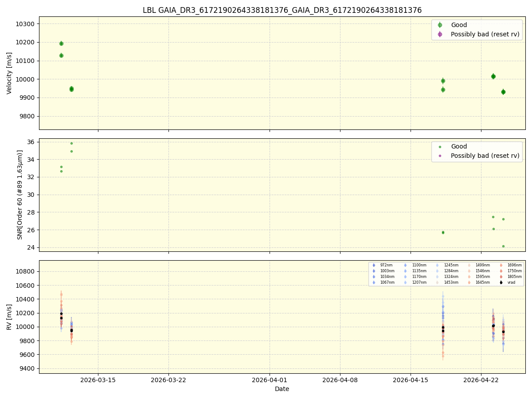The image size is (532, 399).
Task: Click the Velocity [m/s] axis label
Action: (x=9, y=73)
